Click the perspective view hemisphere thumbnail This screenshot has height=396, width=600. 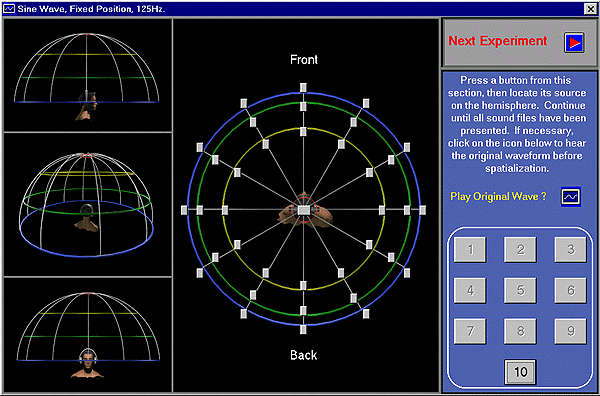coord(88,205)
